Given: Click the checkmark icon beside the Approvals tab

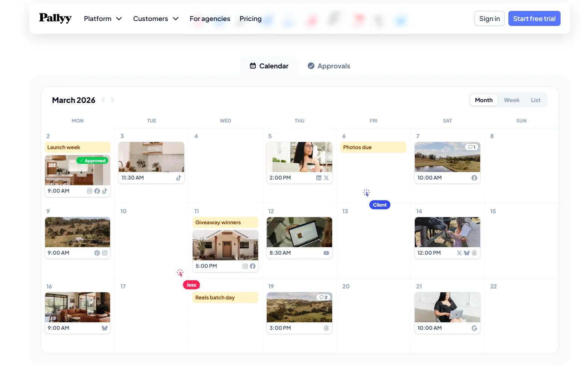Looking at the screenshot, I should [311, 66].
